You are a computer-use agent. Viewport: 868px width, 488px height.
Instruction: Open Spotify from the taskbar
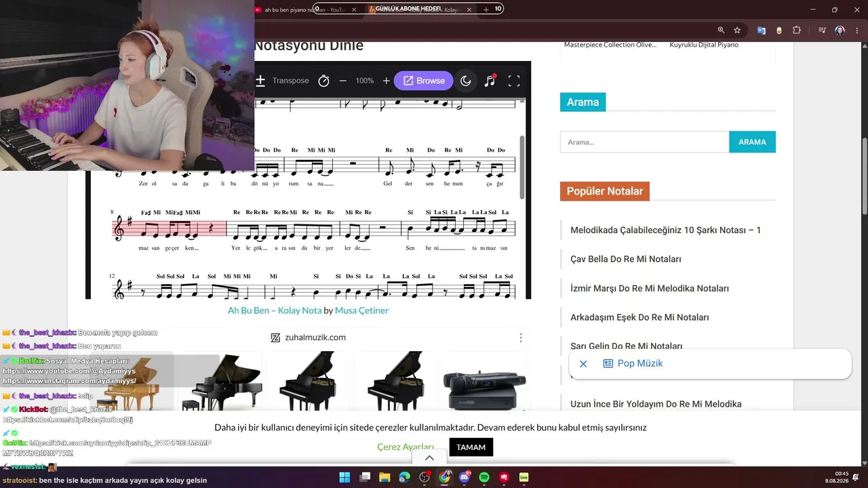484,477
